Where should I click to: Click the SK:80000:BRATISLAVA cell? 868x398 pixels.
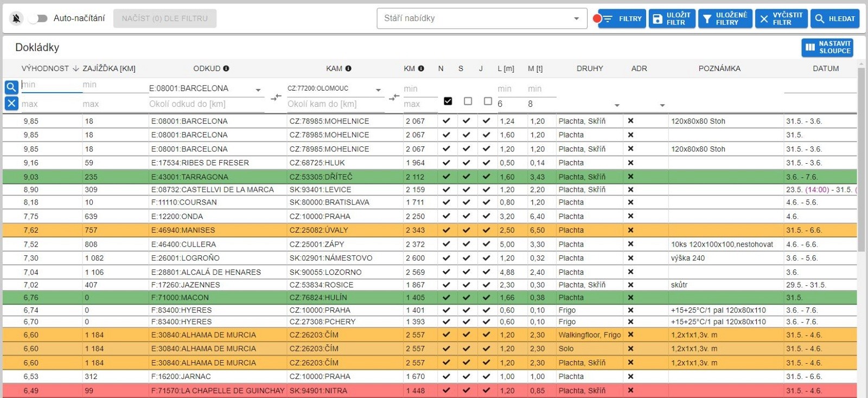(345, 202)
